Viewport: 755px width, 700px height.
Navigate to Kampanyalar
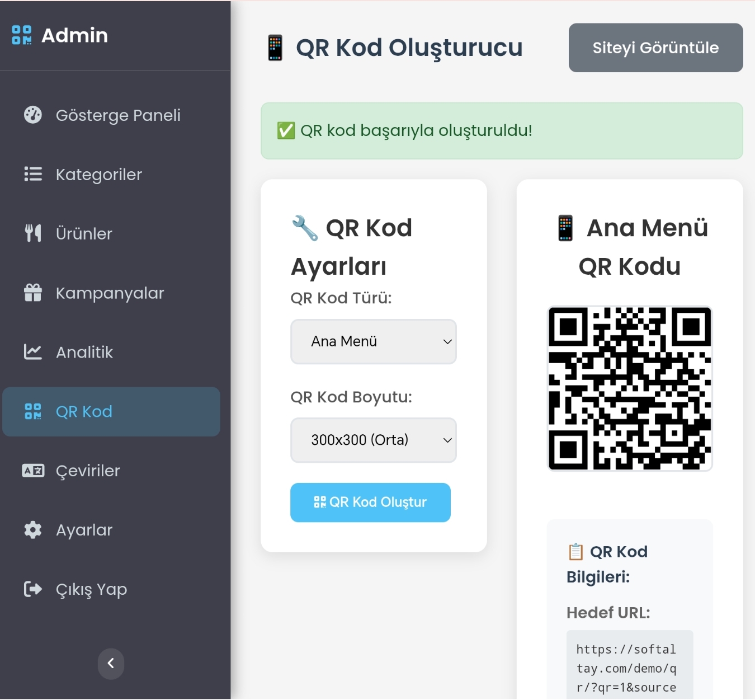coord(111,293)
